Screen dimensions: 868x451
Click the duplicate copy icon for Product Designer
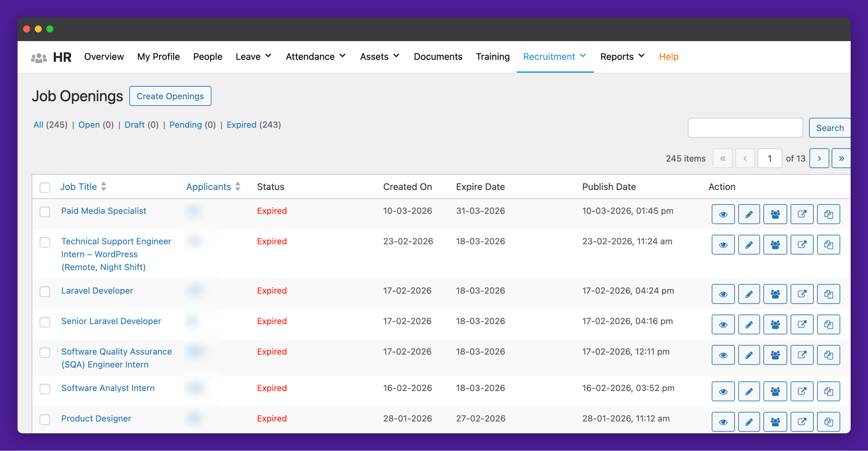pyautogui.click(x=828, y=422)
